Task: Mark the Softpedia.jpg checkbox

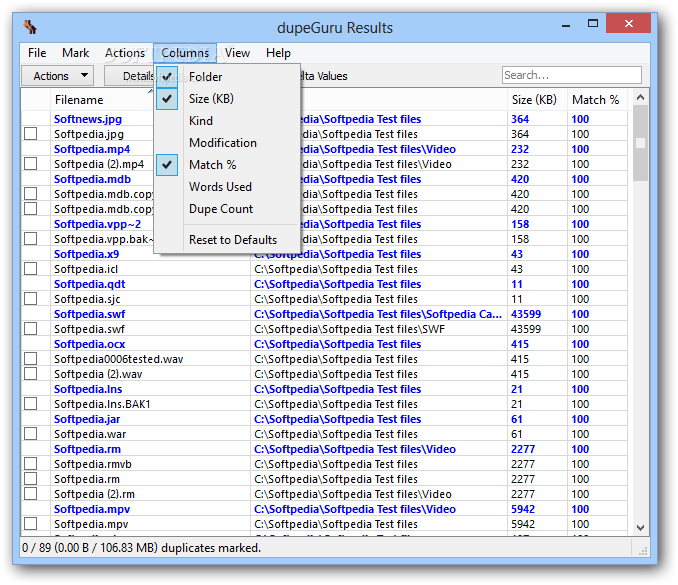Action: pyautogui.click(x=31, y=134)
